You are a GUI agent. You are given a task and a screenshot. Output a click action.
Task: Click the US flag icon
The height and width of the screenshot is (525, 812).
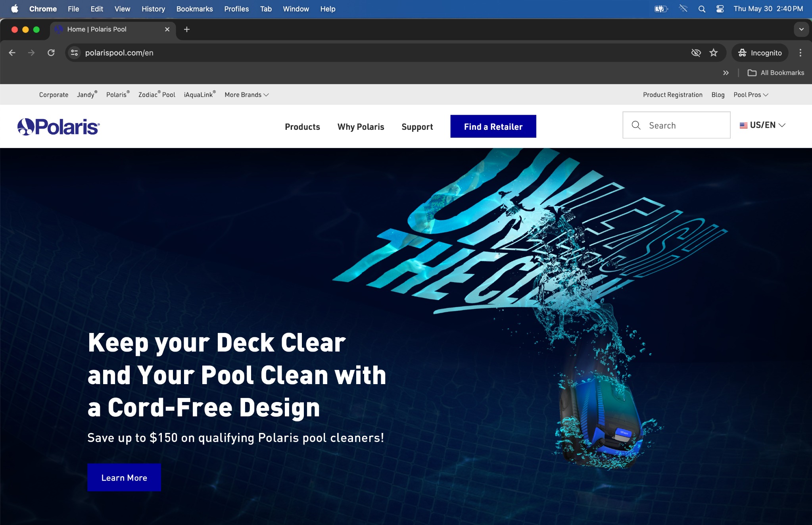pyautogui.click(x=743, y=125)
